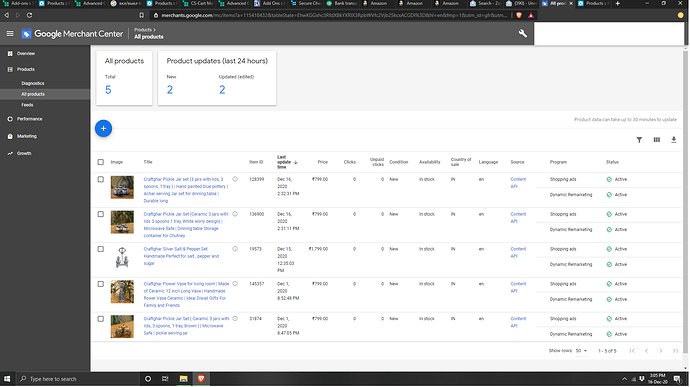Select the checkbox for item 128399
Image resolution: width=690 pixels, height=387 pixels.
pyautogui.click(x=101, y=180)
